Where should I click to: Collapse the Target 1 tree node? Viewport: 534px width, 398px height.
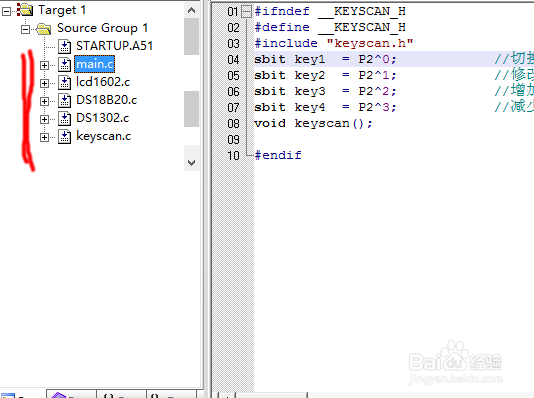click(6, 12)
